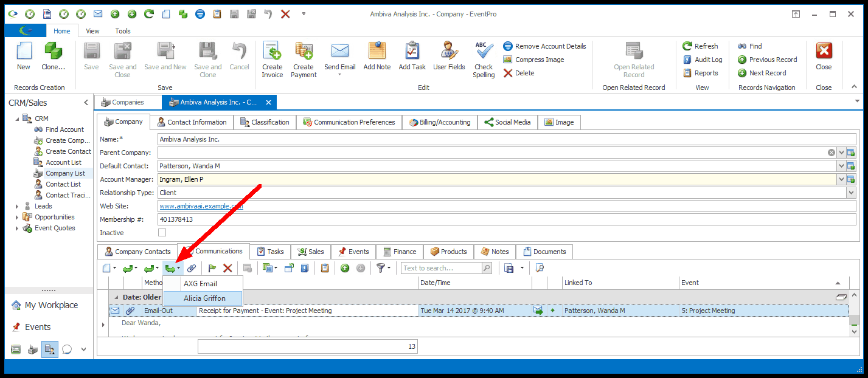Open the Account Manager dropdown arrow

tap(841, 179)
